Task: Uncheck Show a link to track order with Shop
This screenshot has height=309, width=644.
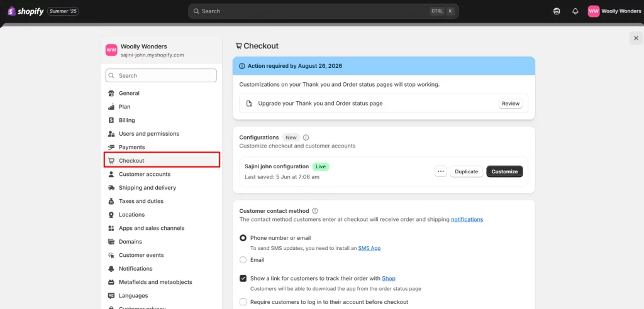Action: tap(243, 278)
